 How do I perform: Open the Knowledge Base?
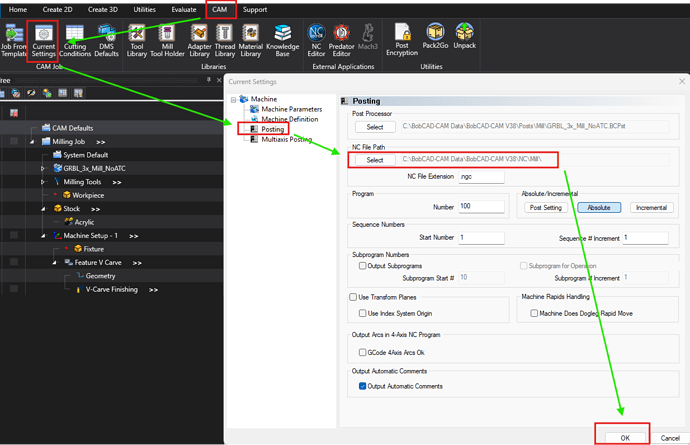pos(282,40)
